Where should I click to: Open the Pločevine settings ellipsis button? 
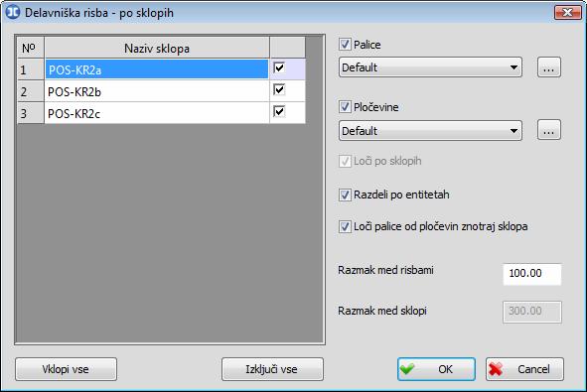pos(549,130)
